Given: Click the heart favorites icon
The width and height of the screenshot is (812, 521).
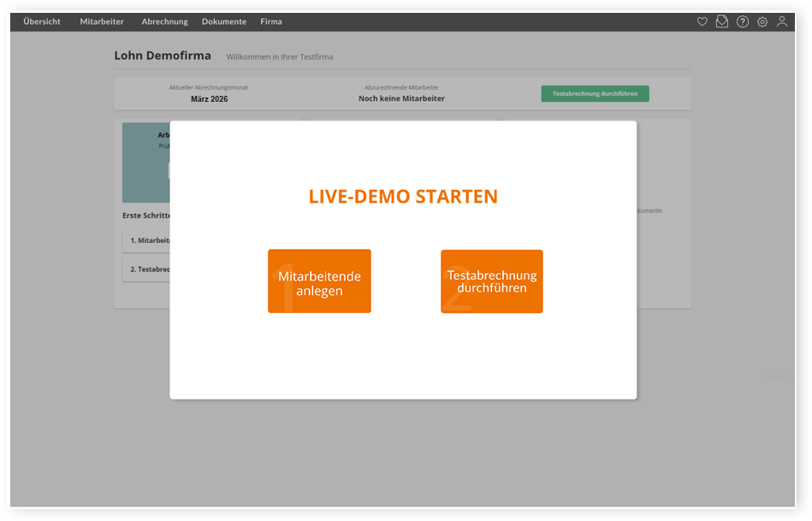Looking at the screenshot, I should click(x=702, y=22).
